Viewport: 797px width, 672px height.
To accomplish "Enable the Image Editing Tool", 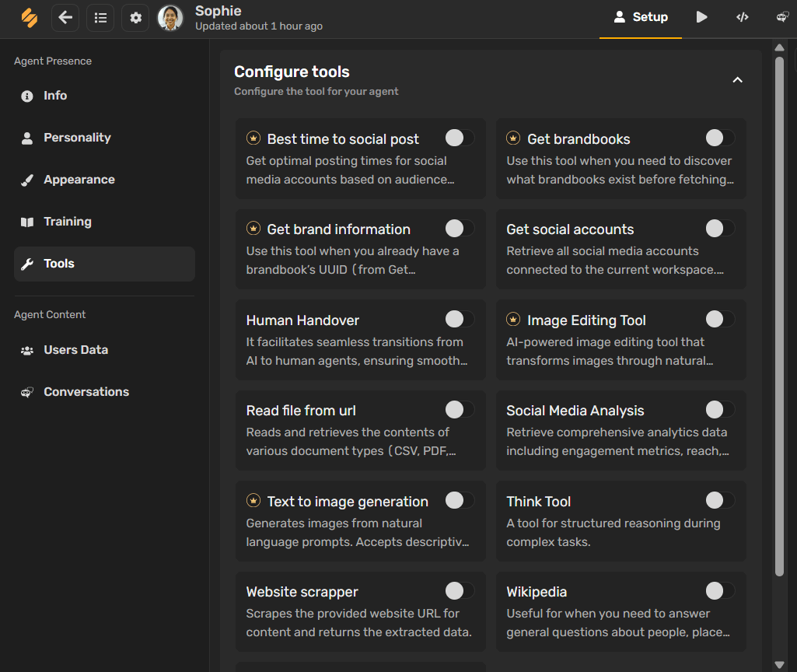I will (x=720, y=319).
